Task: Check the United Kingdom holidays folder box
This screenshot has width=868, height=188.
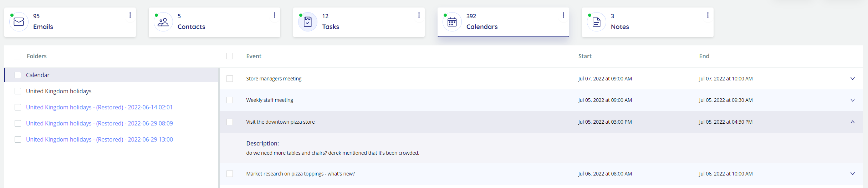Action: pyautogui.click(x=18, y=91)
